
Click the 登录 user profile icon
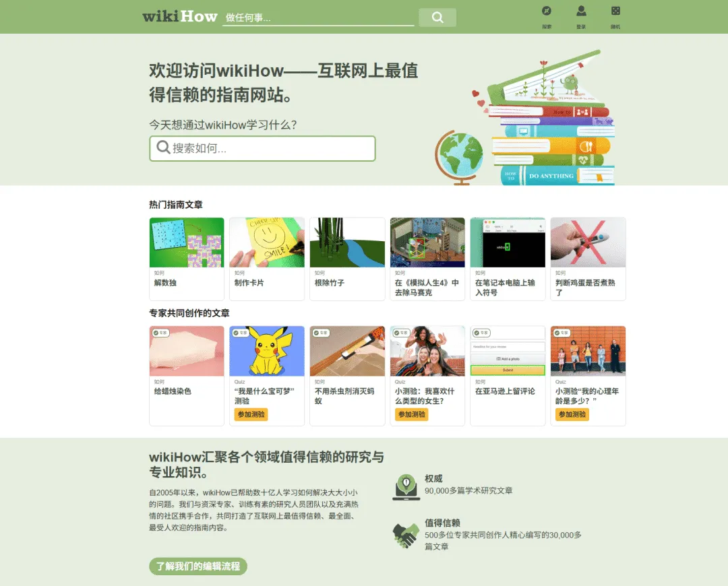tap(581, 11)
